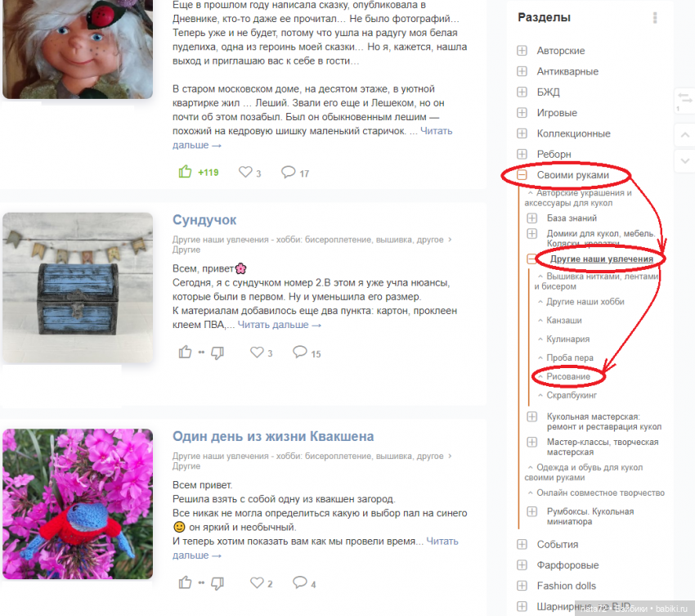This screenshot has height=616, width=695.
Task: Open comments on the Квакшен post
Action: pos(300,583)
